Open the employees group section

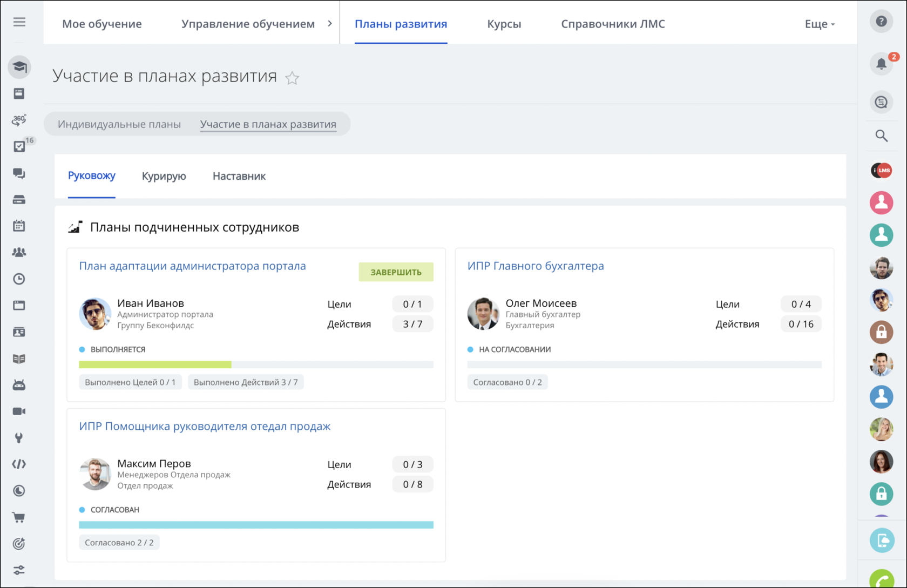[x=19, y=252]
